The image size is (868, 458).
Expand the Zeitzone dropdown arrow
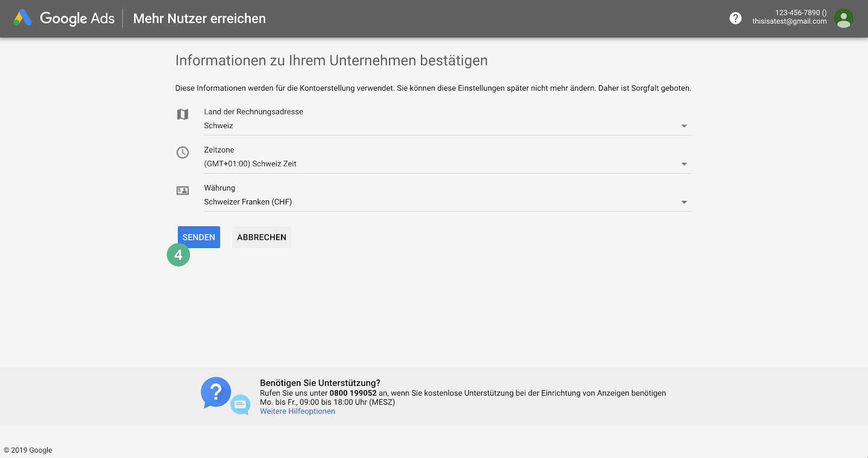[x=684, y=164]
